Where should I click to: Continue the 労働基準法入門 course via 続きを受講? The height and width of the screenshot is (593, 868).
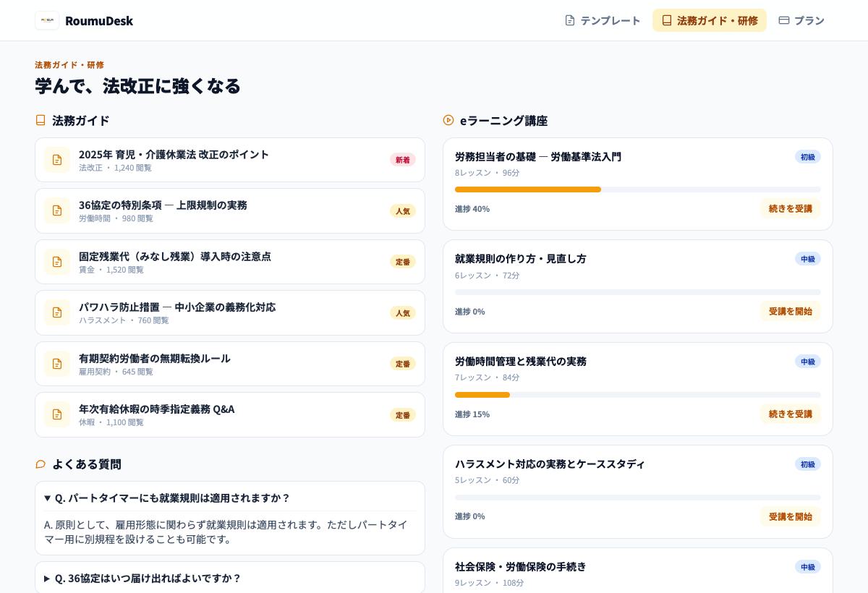(x=790, y=208)
